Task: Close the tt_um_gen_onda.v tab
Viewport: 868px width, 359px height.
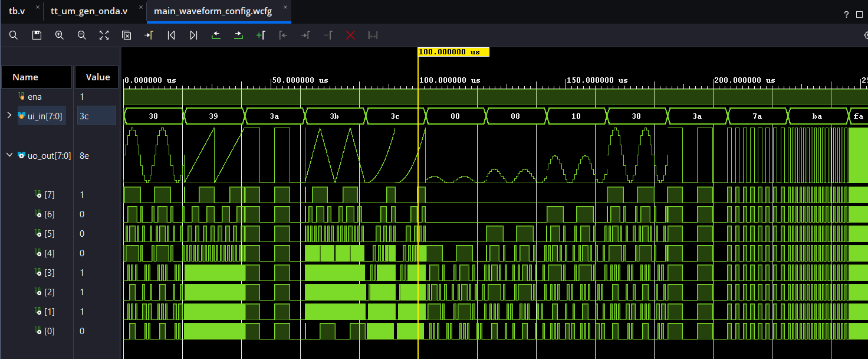Action: tap(140, 8)
